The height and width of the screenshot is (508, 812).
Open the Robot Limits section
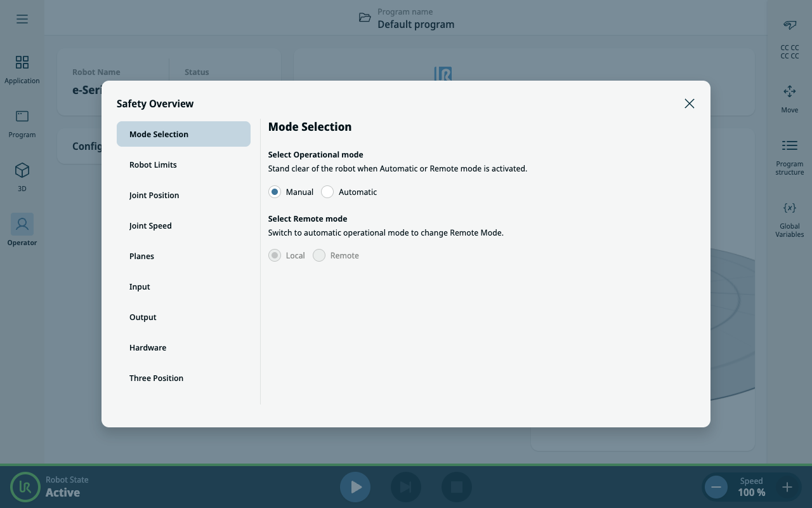click(x=153, y=164)
